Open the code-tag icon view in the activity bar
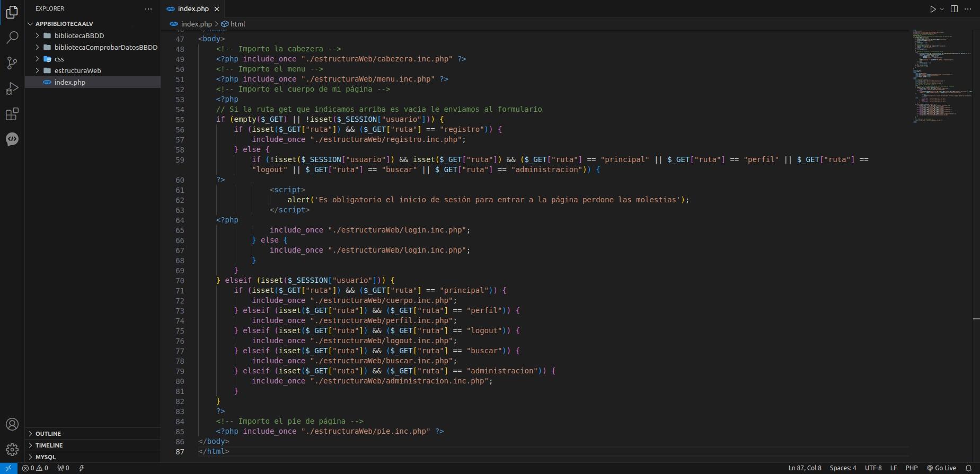Image resolution: width=980 pixels, height=474 pixels. pos(12,139)
